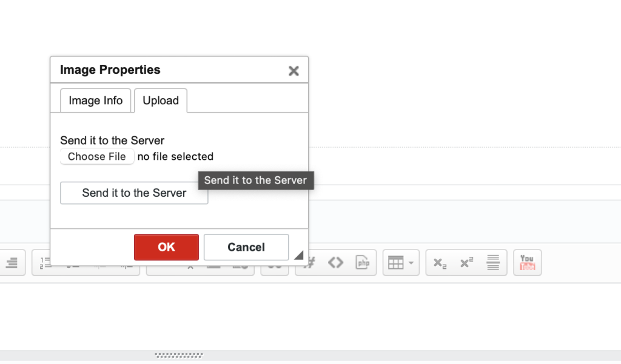Insert a table using the table icon
Screen dimensions: 621x364
395,263
